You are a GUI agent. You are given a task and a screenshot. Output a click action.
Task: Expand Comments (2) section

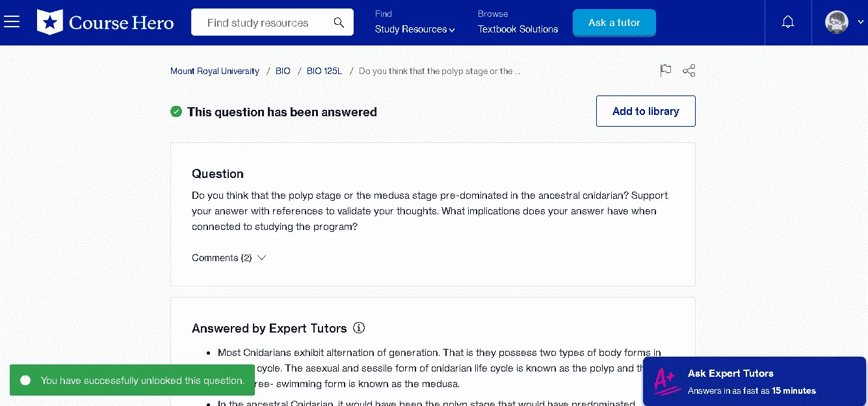[229, 258]
